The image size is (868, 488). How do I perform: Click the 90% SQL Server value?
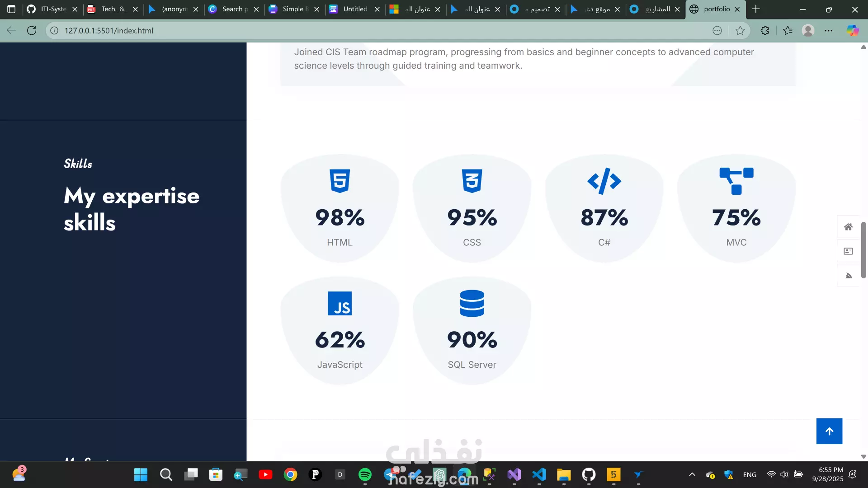(x=472, y=340)
